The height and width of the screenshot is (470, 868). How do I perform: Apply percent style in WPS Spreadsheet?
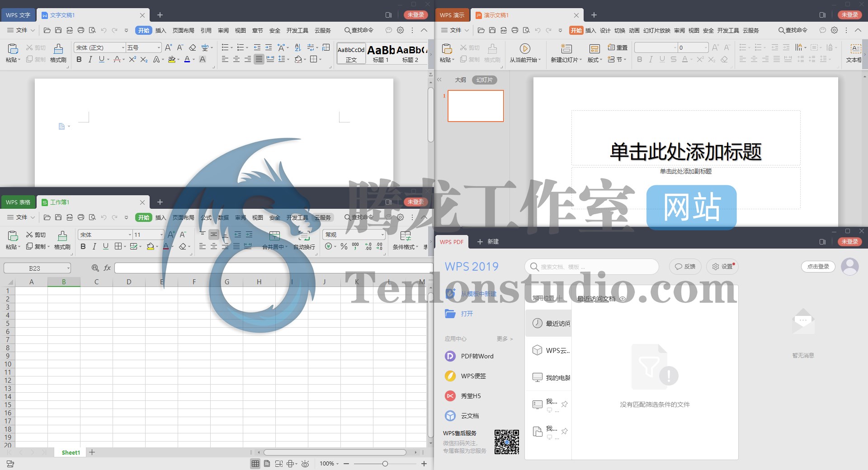pyautogui.click(x=344, y=246)
